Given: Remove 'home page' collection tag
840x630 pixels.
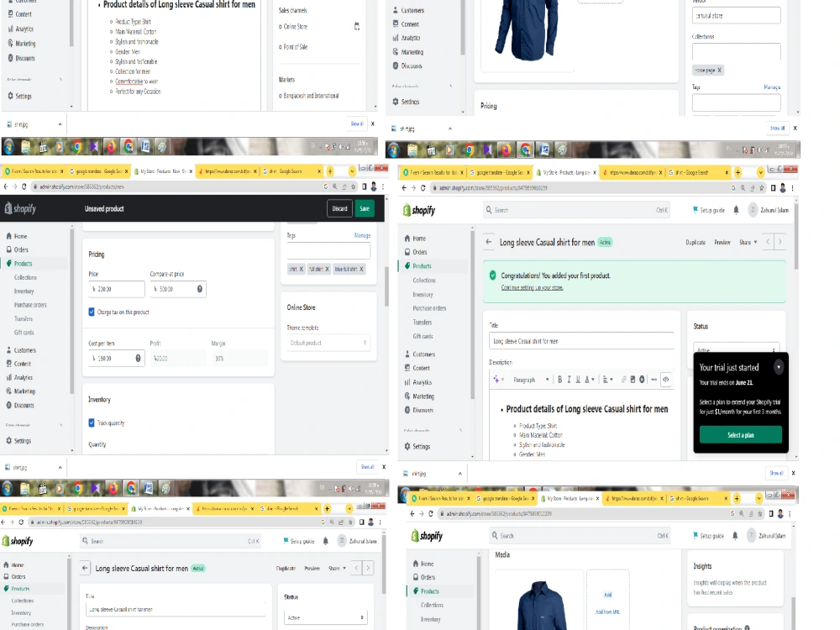Looking at the screenshot, I should (720, 71).
